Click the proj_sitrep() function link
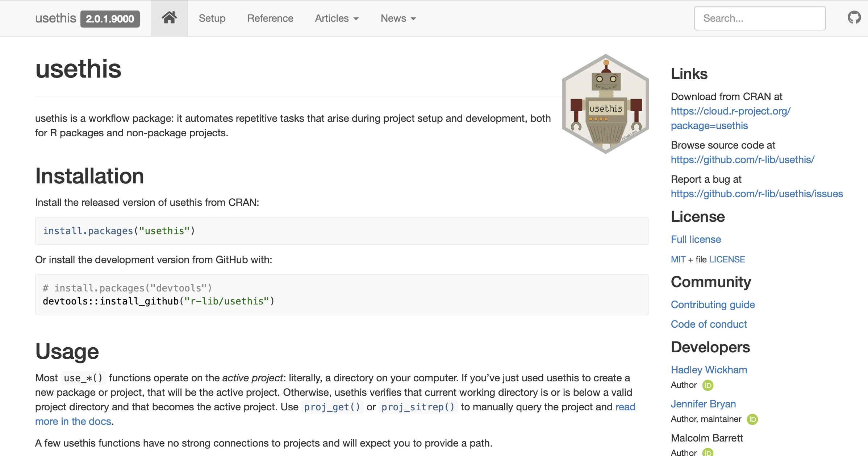Viewport: 868px width, 456px height. coord(418,407)
